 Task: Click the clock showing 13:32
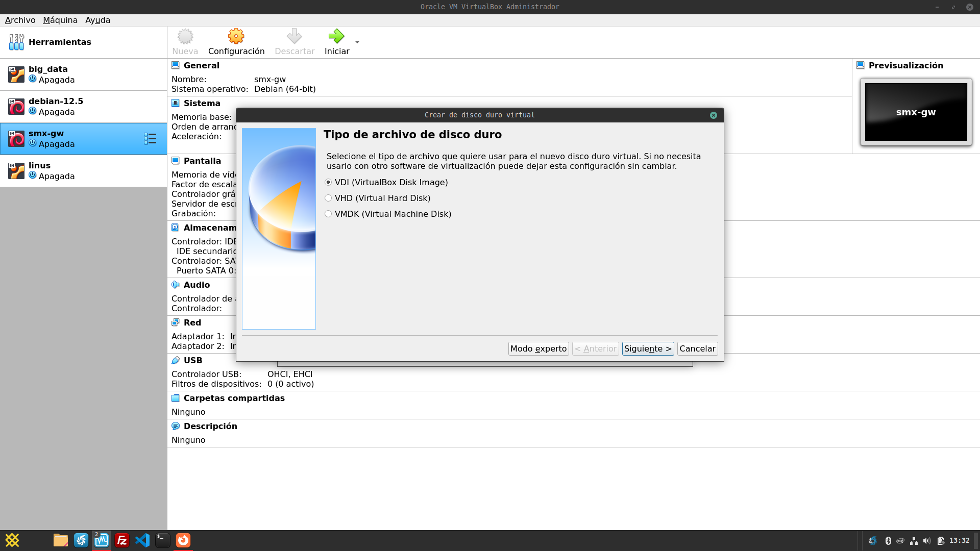[x=960, y=541]
